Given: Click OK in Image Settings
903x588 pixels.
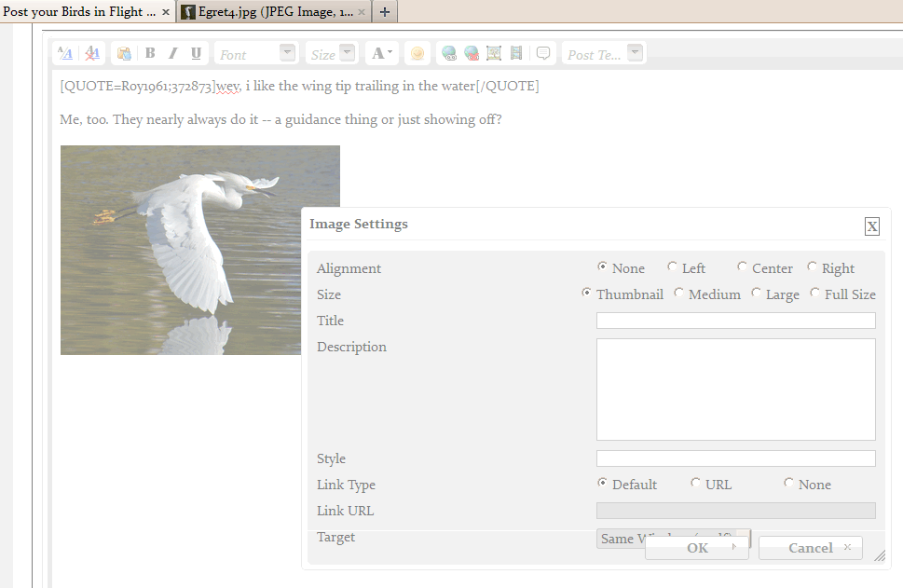Looking at the screenshot, I should click(x=697, y=548).
